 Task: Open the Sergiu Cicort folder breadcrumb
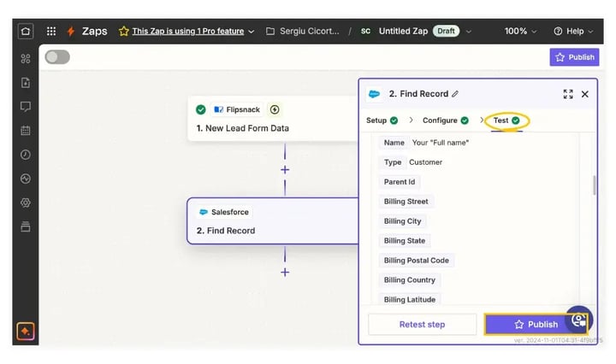[x=309, y=31]
